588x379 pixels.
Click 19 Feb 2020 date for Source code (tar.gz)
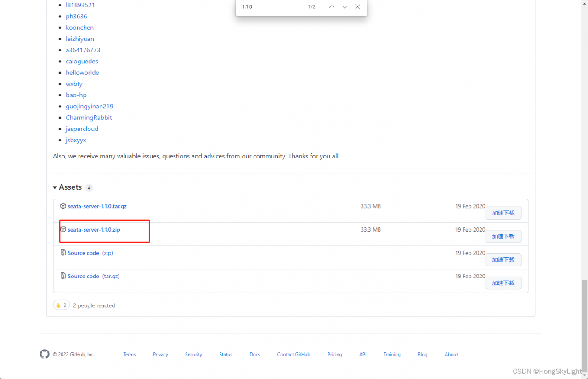[x=470, y=276]
